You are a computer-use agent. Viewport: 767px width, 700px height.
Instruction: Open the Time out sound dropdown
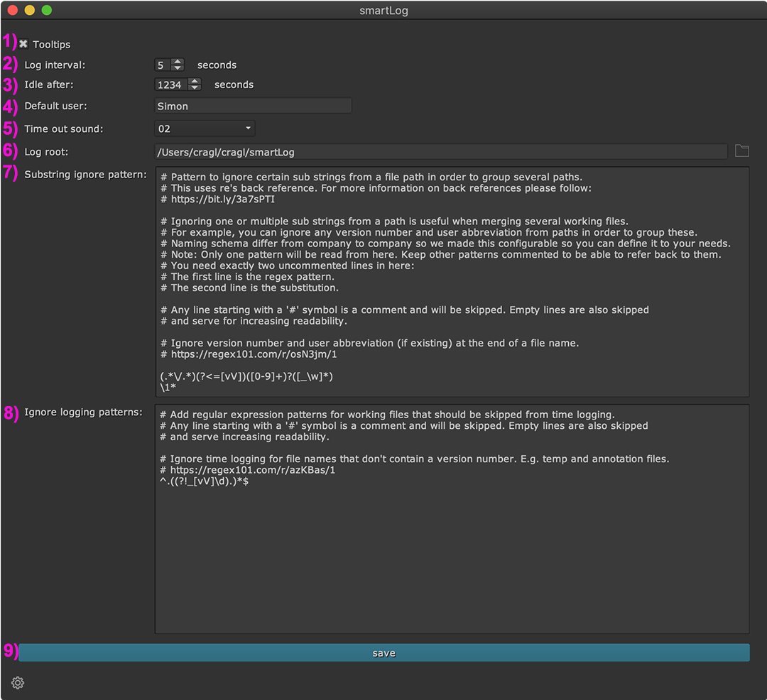tap(205, 128)
